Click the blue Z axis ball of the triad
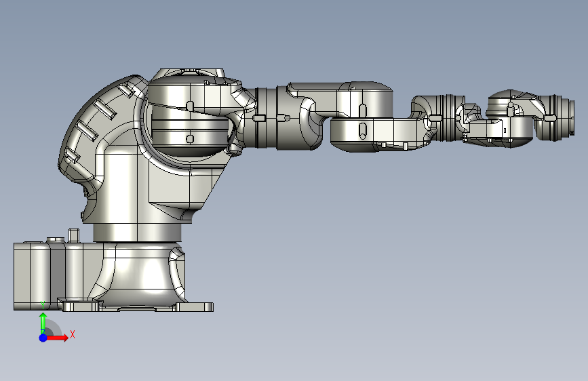The image size is (588, 381). (x=43, y=338)
